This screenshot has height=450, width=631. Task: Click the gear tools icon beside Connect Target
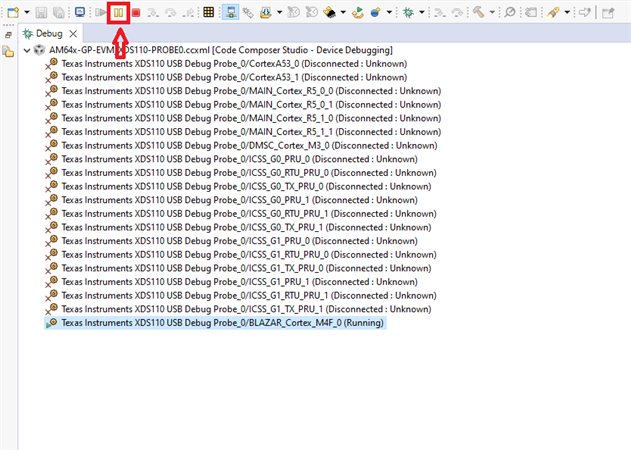coord(248,13)
